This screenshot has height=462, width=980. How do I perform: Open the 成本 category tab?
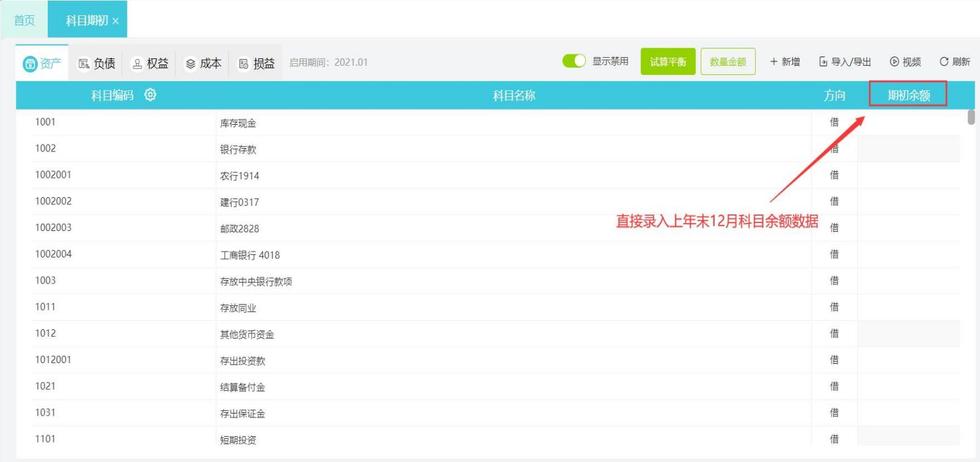point(203,63)
